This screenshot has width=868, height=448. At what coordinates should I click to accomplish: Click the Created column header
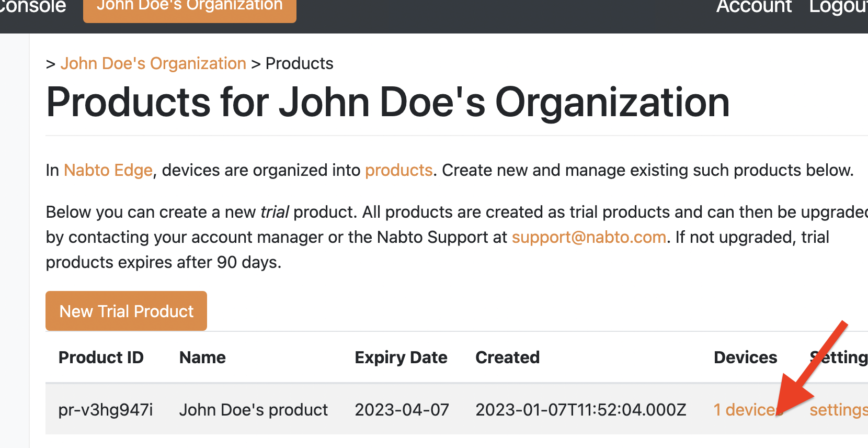507,357
